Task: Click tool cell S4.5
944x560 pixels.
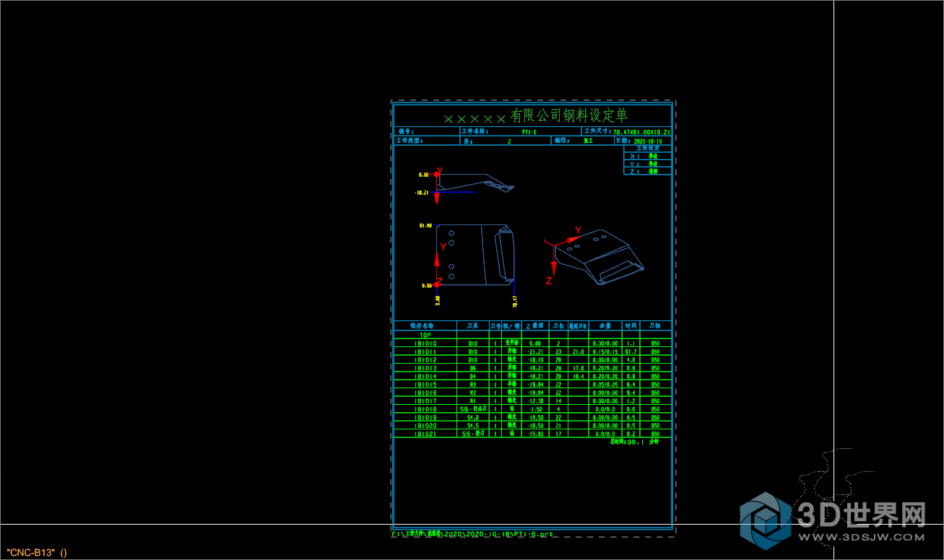Action: pyautogui.click(x=473, y=426)
